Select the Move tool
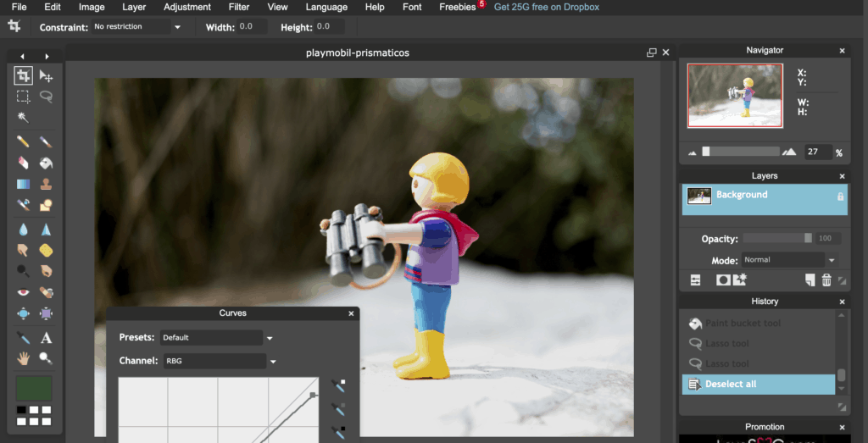Screen dimensions: 868x443 pos(46,75)
